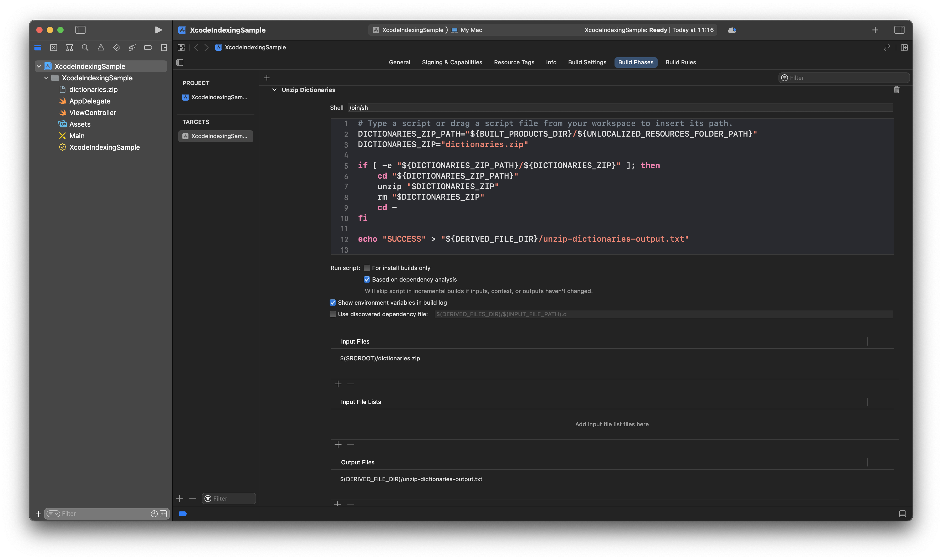Click the targets Filter field
The image size is (942, 560).
click(229, 499)
